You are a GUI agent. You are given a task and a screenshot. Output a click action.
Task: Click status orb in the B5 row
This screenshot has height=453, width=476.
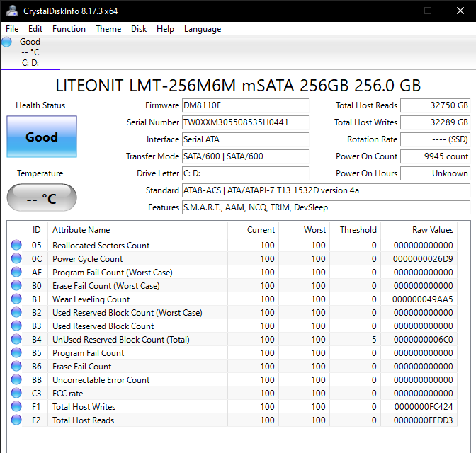pyautogui.click(x=16, y=353)
